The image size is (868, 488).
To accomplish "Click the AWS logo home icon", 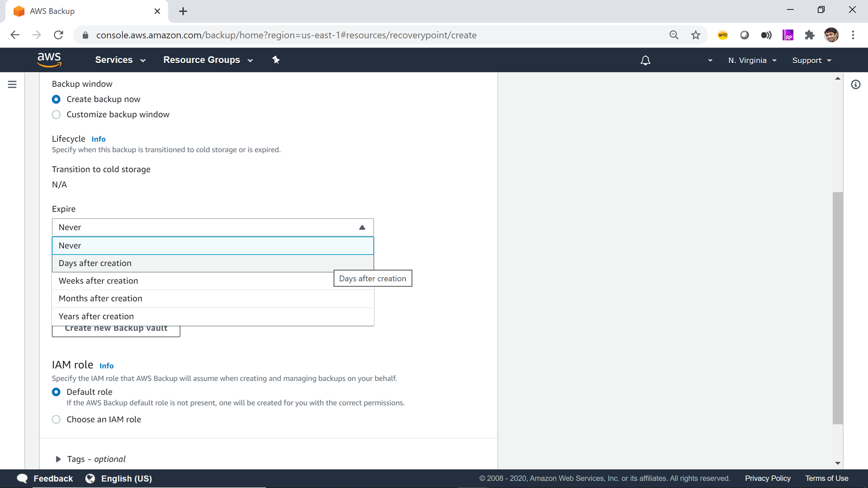I will (49, 60).
